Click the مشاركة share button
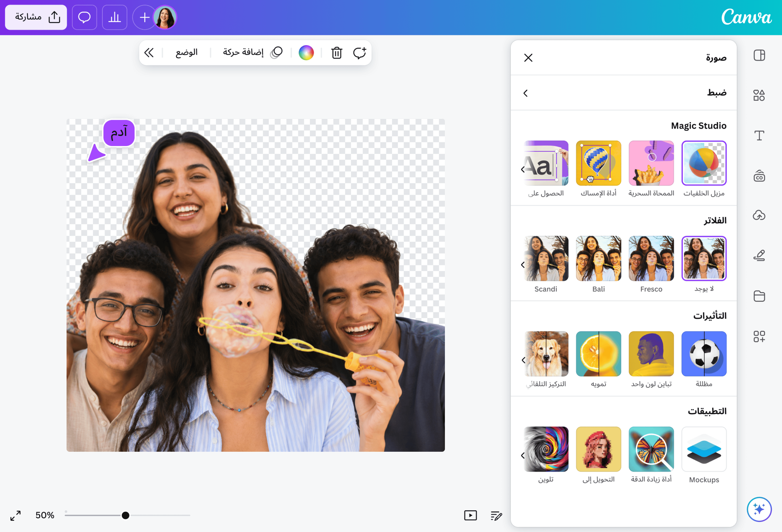Screen dimensions: 782x532 36,17
